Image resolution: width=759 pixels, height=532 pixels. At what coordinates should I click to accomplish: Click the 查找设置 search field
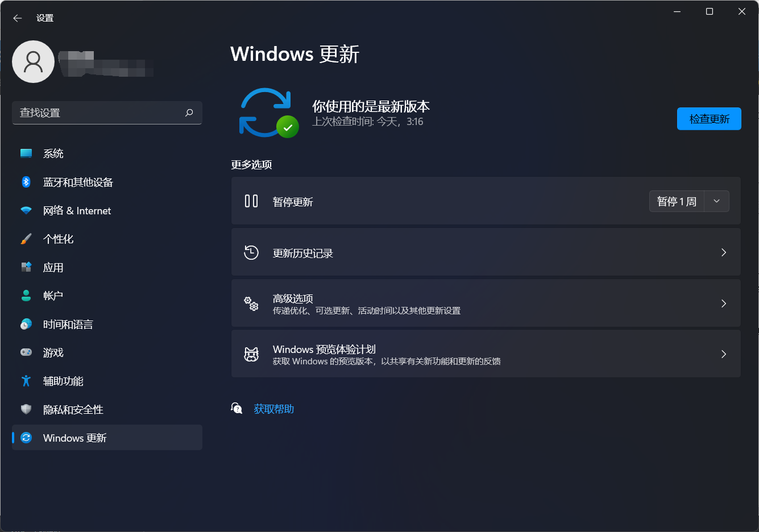(107, 113)
